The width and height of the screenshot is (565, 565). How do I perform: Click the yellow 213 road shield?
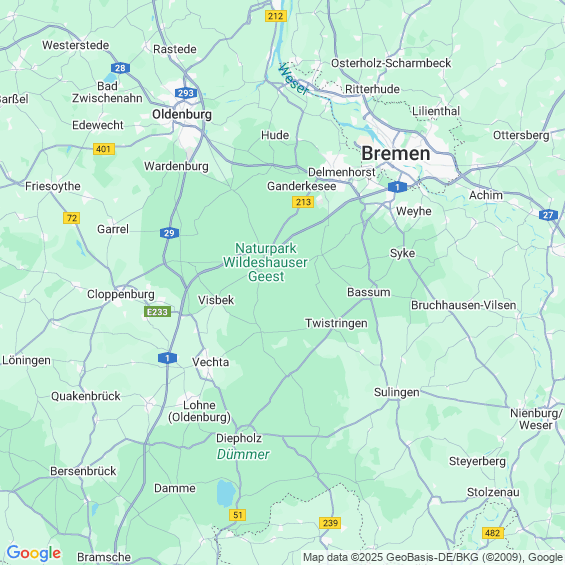click(x=303, y=202)
